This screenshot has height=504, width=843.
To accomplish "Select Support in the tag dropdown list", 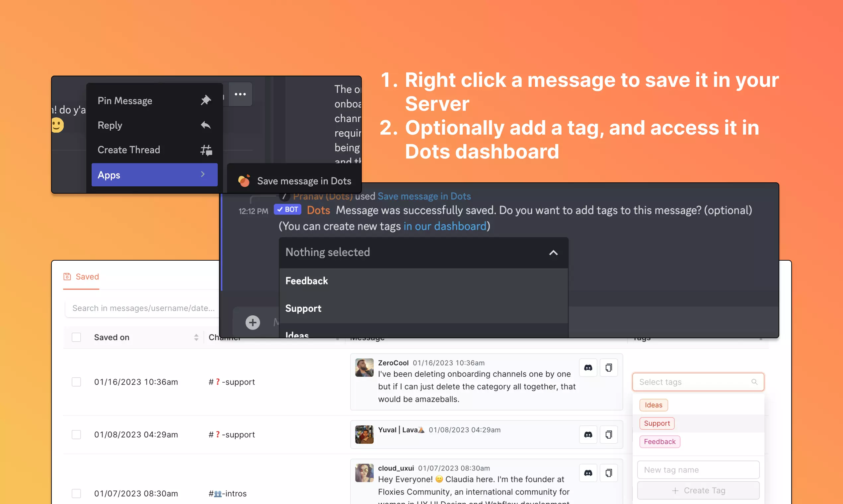I will 423,308.
